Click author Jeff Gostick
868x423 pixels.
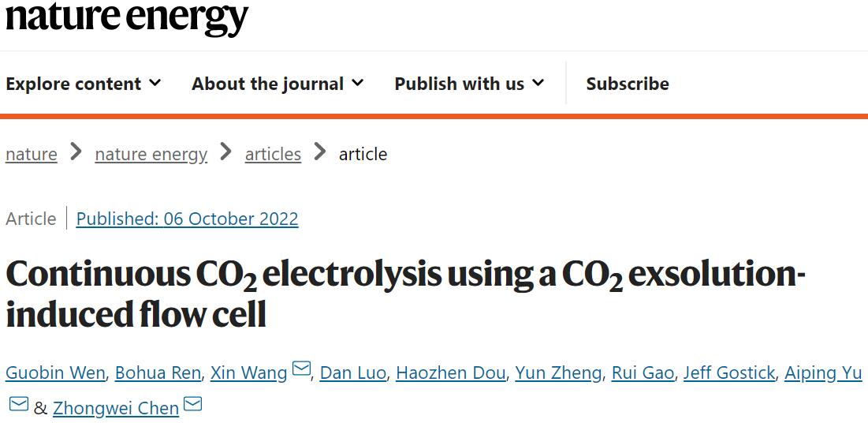pyautogui.click(x=728, y=372)
